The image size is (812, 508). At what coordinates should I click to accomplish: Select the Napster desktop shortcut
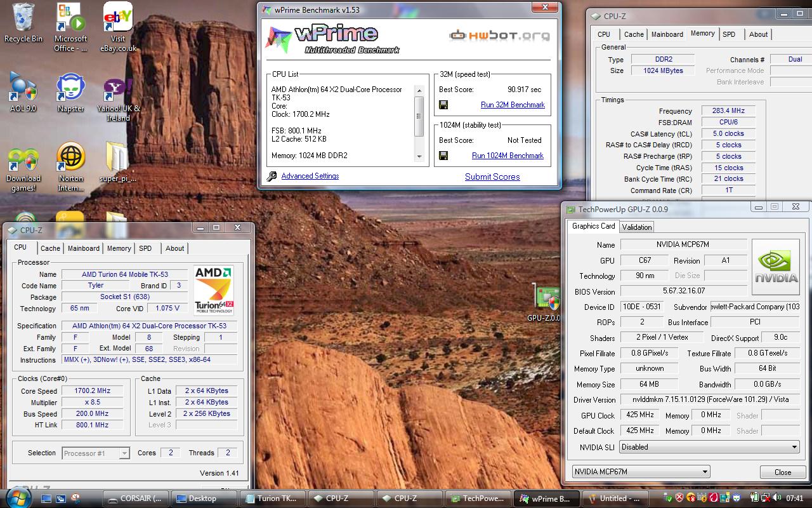(x=70, y=93)
